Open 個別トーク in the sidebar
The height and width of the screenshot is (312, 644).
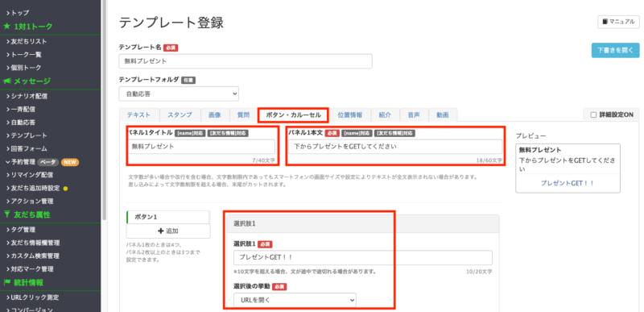[x=24, y=68]
